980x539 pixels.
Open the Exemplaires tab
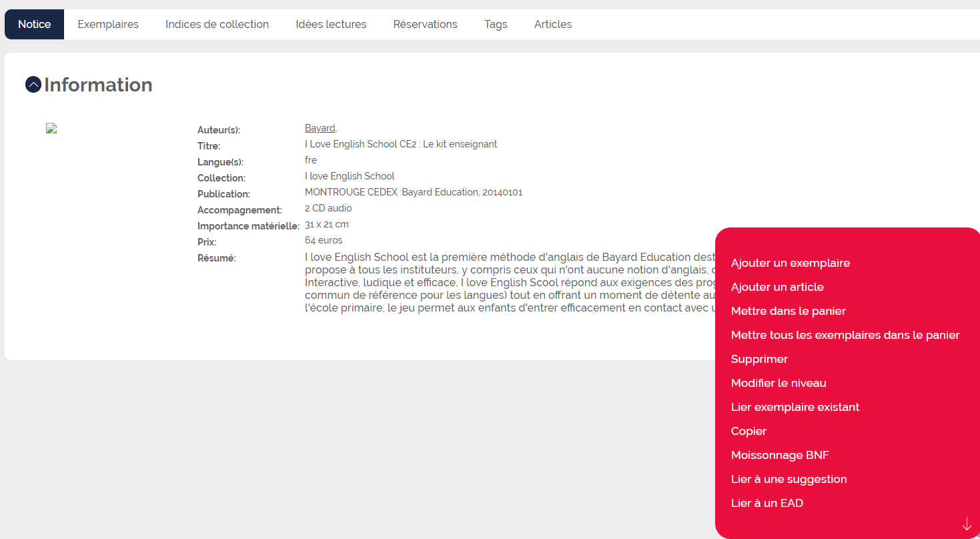point(108,24)
